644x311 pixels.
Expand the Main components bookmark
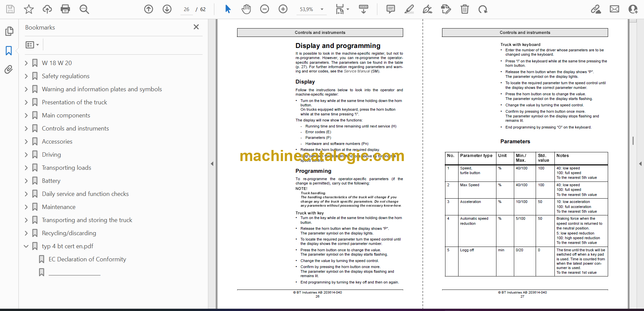(x=26, y=115)
